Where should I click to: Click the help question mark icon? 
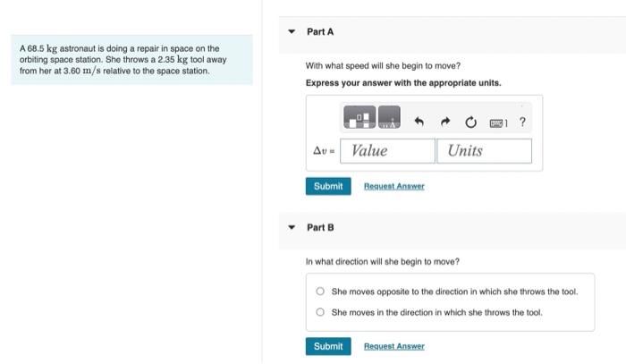[522, 122]
